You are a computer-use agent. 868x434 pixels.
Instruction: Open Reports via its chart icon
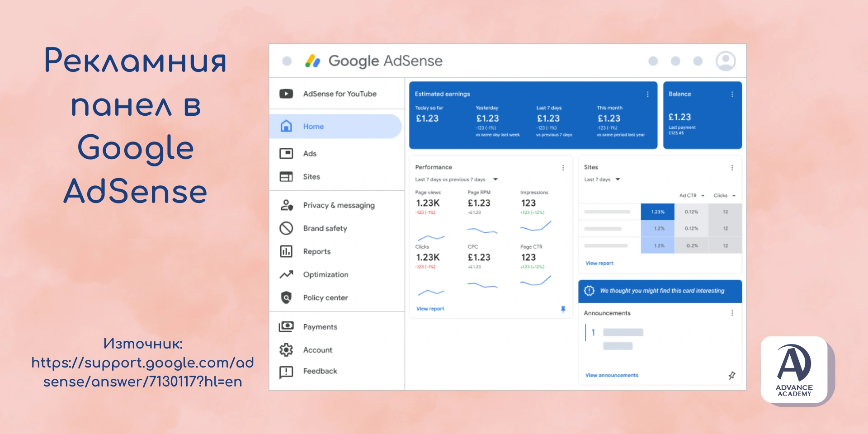click(286, 251)
